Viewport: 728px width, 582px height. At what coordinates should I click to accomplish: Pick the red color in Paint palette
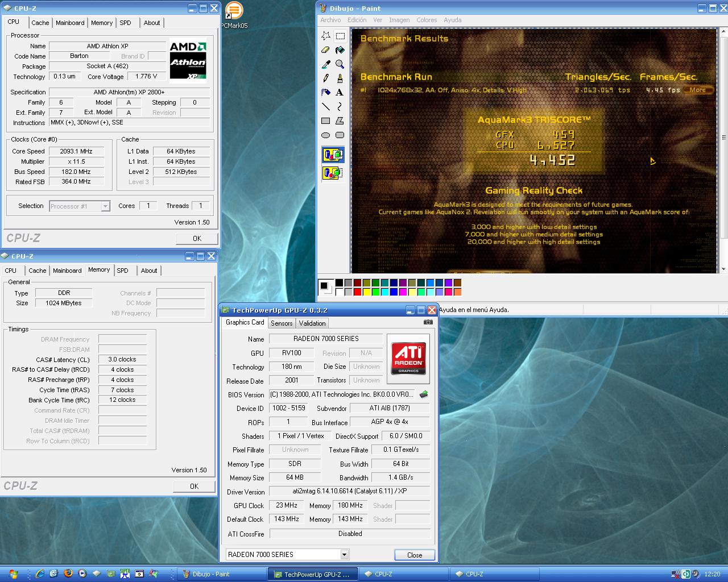[x=357, y=292]
